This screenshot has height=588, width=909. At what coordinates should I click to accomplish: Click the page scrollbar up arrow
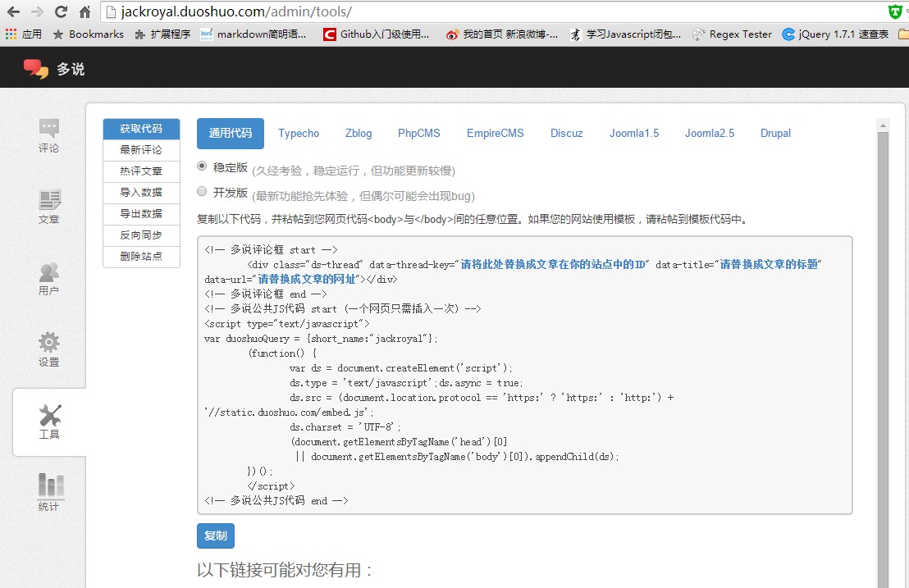point(883,125)
